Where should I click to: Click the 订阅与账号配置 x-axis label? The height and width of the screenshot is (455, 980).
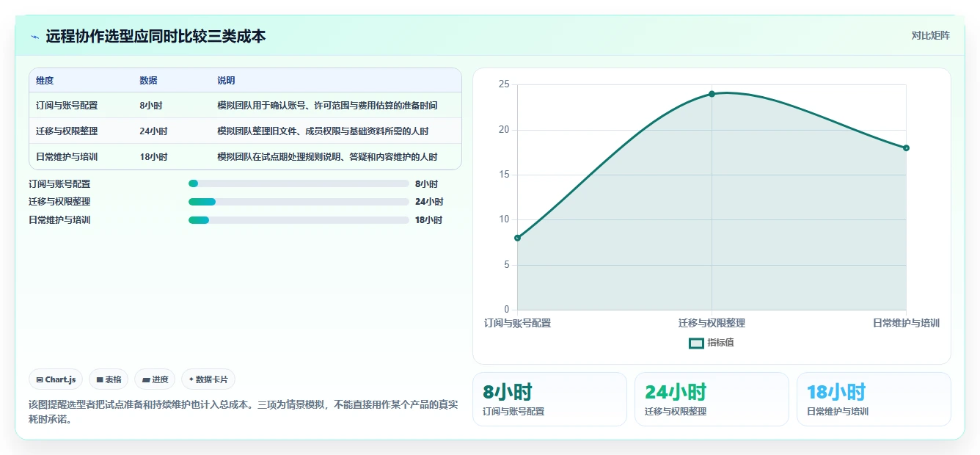point(517,323)
